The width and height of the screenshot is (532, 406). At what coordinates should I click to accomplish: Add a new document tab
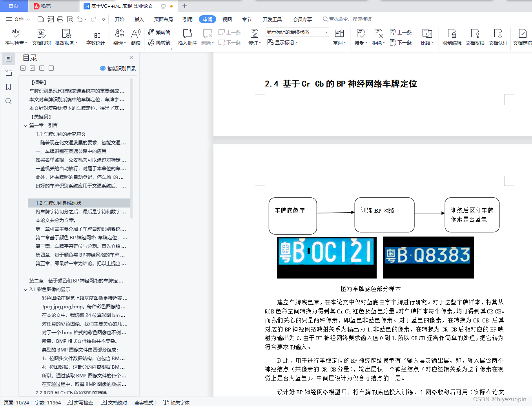point(185,6)
